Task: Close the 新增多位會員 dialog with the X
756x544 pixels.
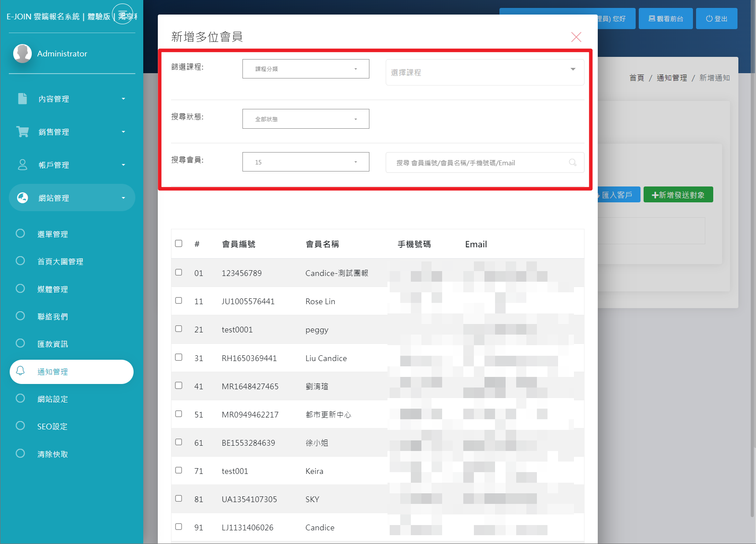Action: coord(576,37)
